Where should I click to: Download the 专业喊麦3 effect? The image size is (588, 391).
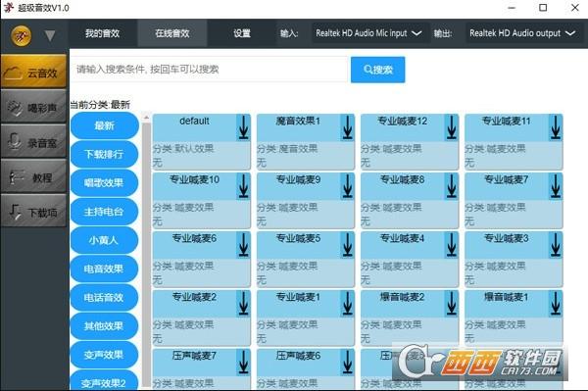556,245
